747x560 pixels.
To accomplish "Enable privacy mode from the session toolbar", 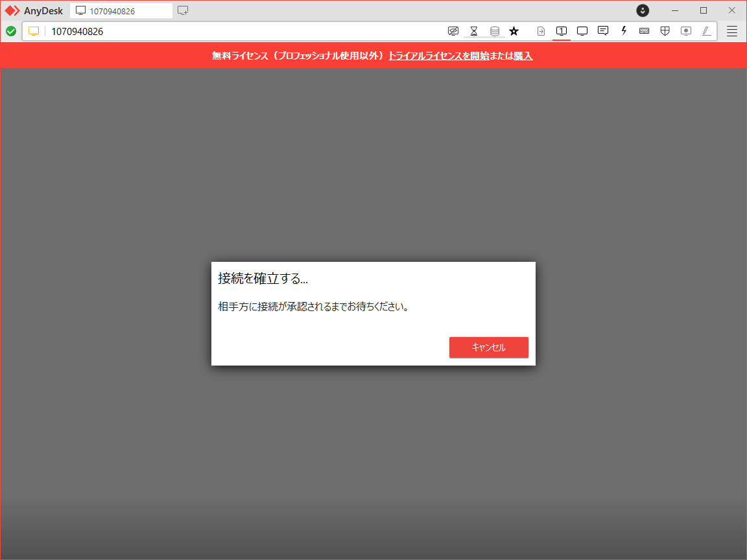I will click(453, 30).
